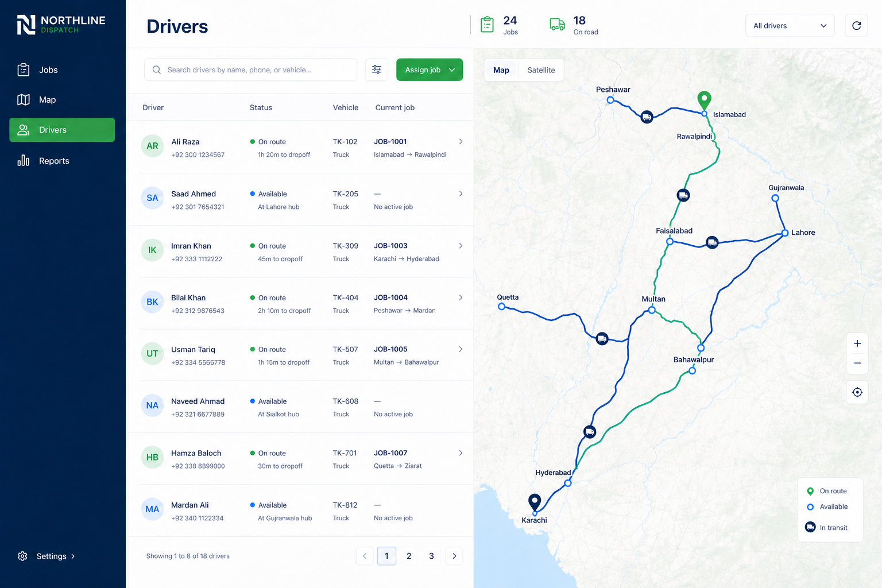
Task: Click the refresh icon button
Action: pyautogui.click(x=856, y=25)
